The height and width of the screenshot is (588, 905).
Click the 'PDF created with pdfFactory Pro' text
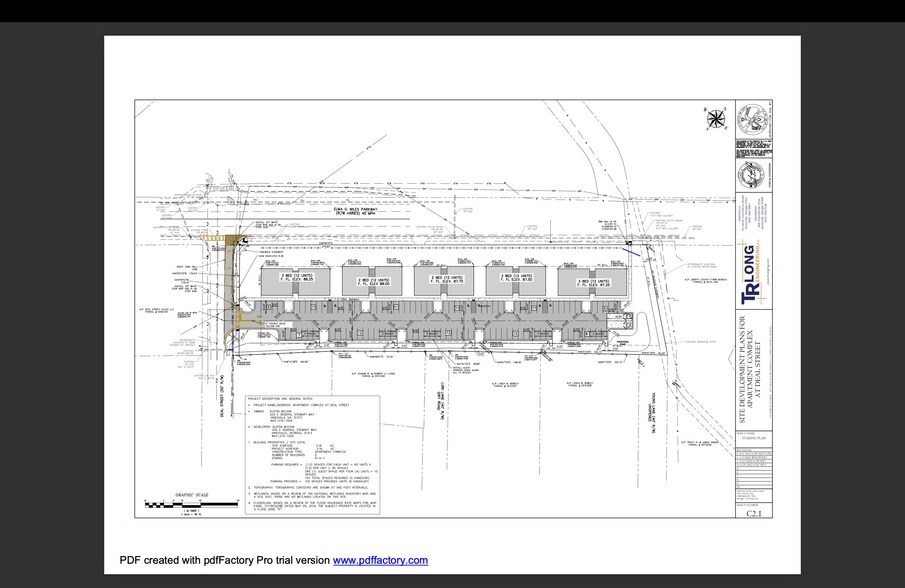coord(224,560)
